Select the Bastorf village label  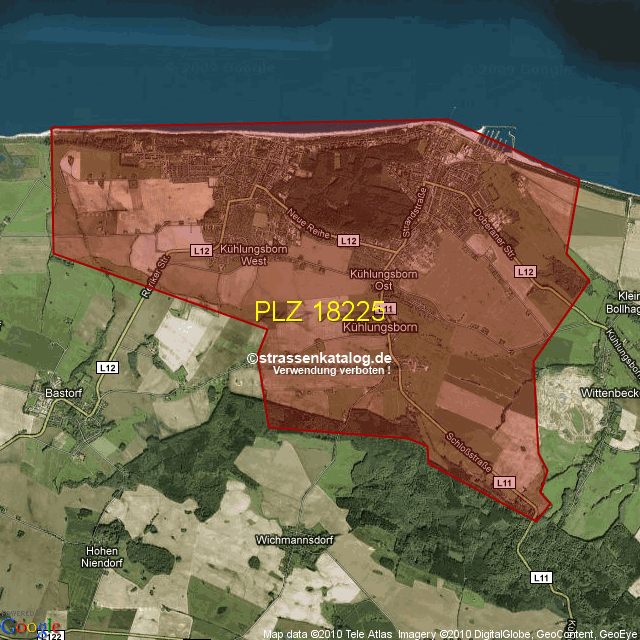pyautogui.click(x=65, y=394)
